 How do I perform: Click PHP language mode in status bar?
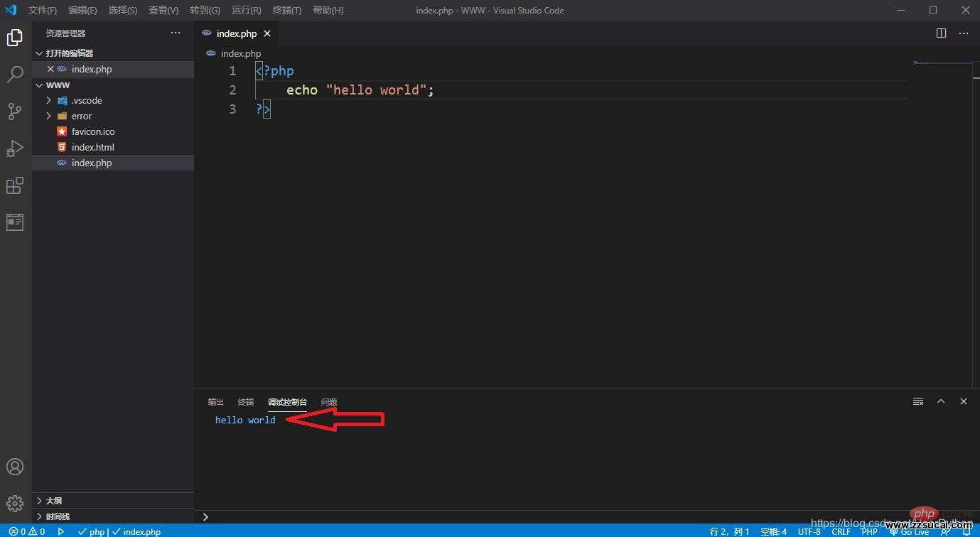click(869, 531)
